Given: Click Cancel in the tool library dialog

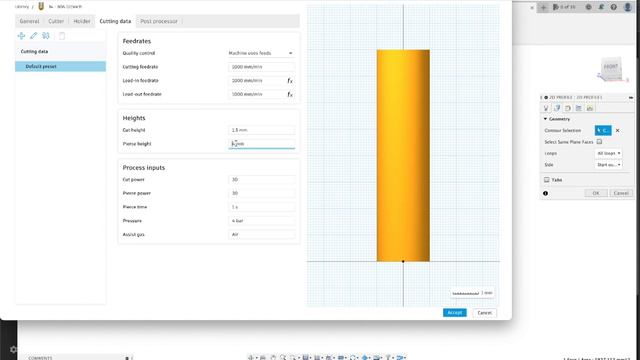Looking at the screenshot, I should (x=484, y=313).
